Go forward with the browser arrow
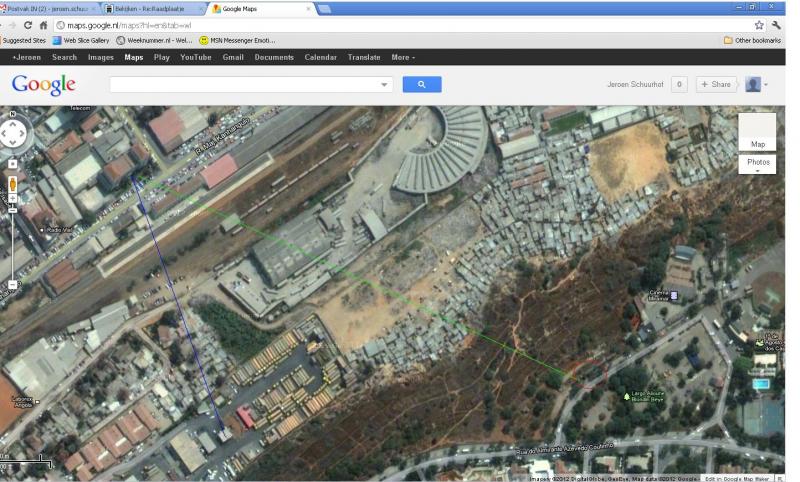 [12, 25]
